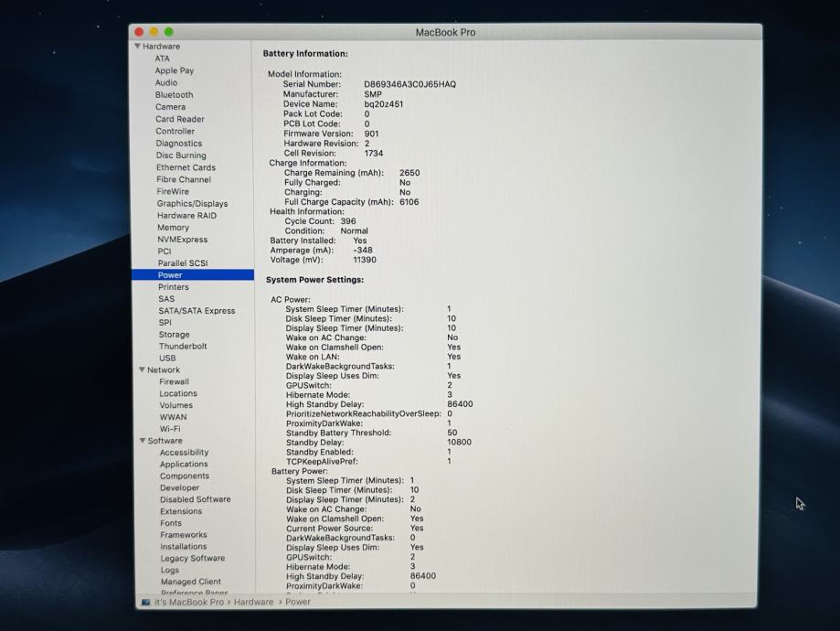Open Developer under Software
Viewport: 840px width, 631px height.
(179, 487)
